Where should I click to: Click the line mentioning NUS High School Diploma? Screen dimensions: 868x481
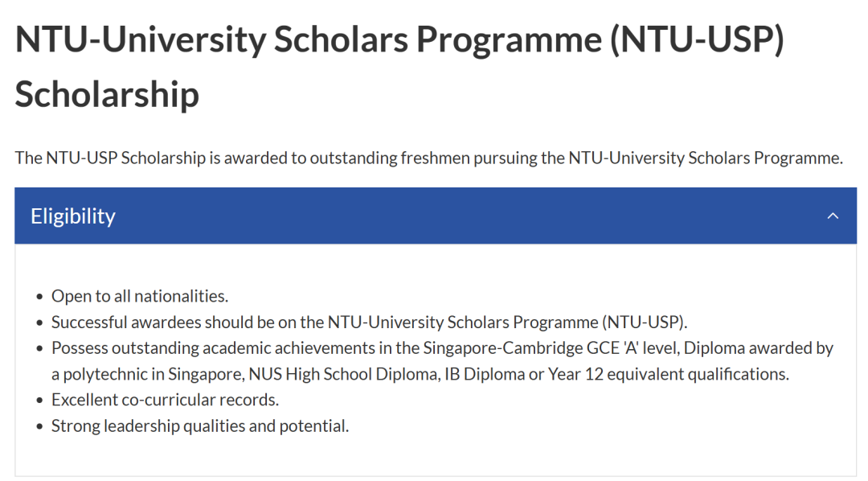point(420,374)
